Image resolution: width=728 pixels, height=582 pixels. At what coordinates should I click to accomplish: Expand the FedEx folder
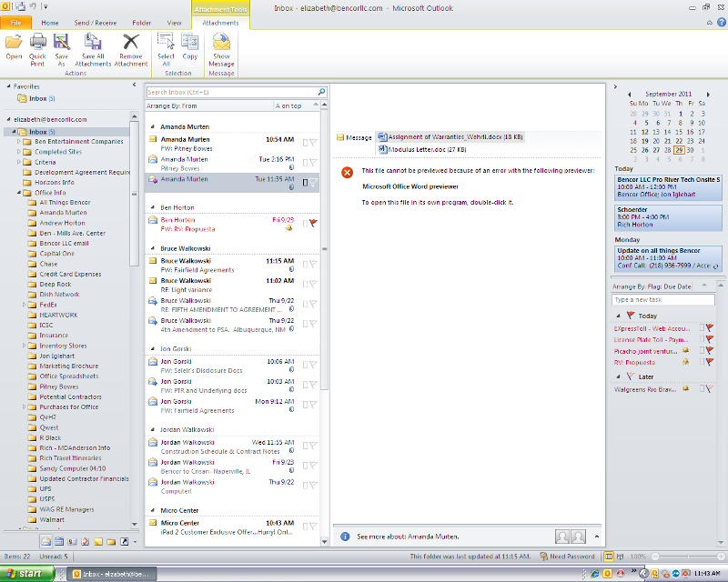point(25,305)
